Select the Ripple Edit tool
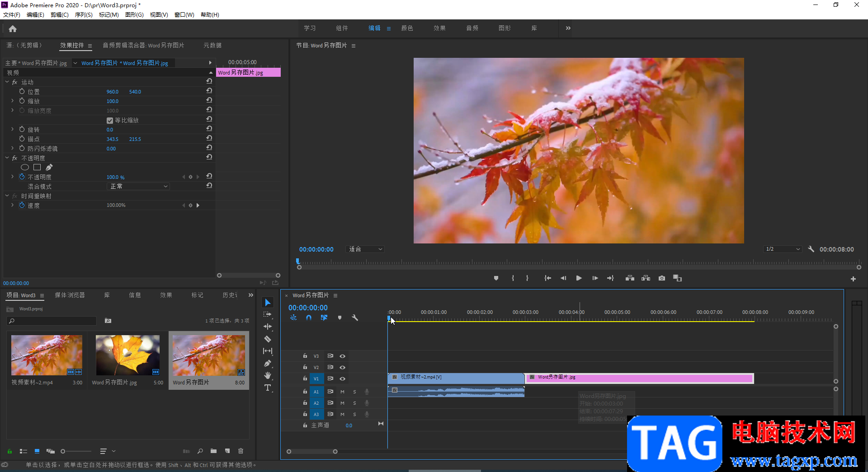The width and height of the screenshot is (868, 472). click(x=268, y=327)
